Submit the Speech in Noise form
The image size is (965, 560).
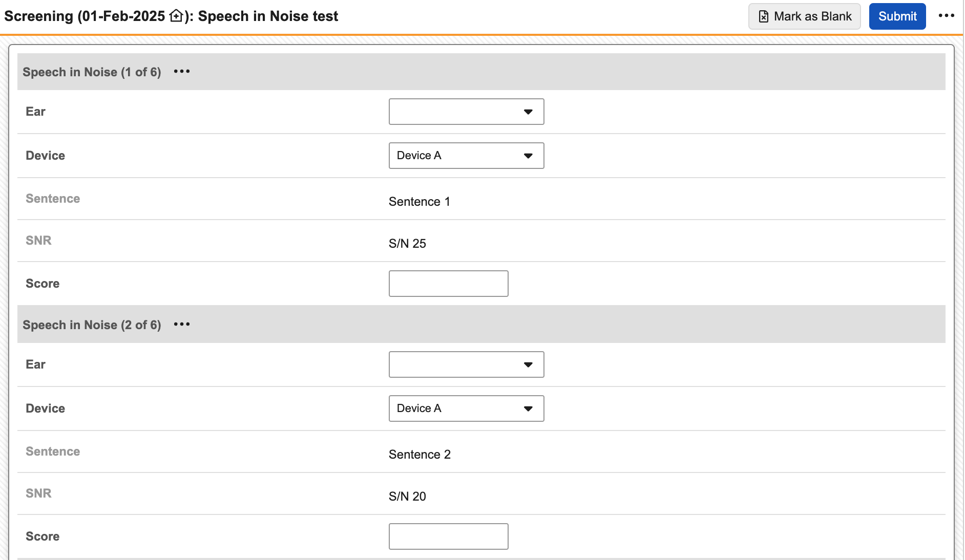(897, 16)
